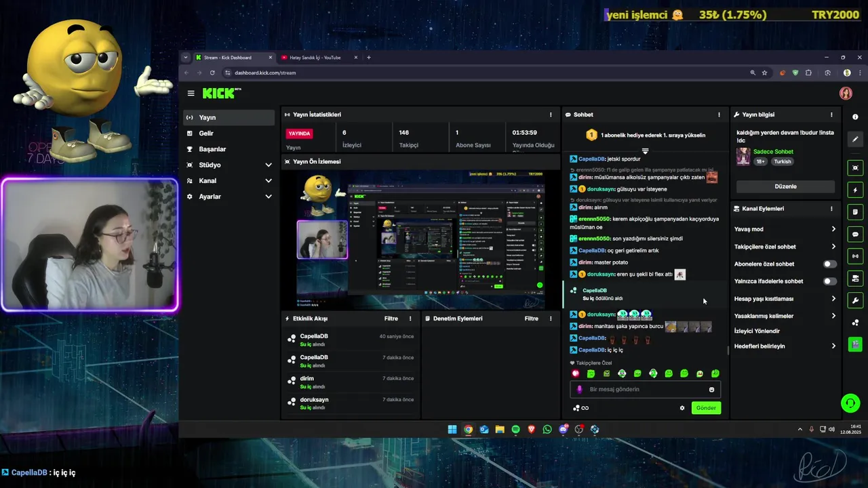This screenshot has height=488, width=868.
Task: Open Etkinlik Akışı three-dot menu
Action: tap(410, 319)
